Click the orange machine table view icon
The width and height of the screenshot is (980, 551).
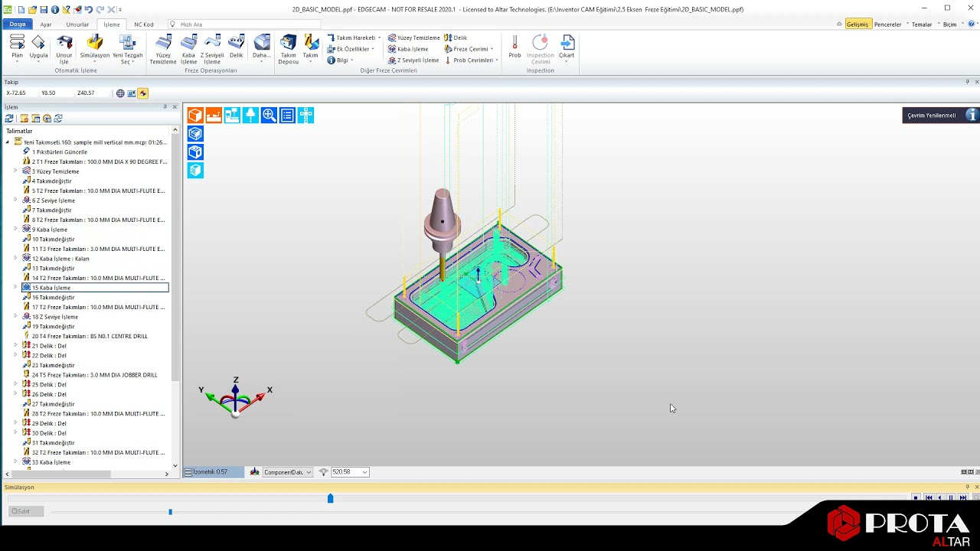[214, 116]
